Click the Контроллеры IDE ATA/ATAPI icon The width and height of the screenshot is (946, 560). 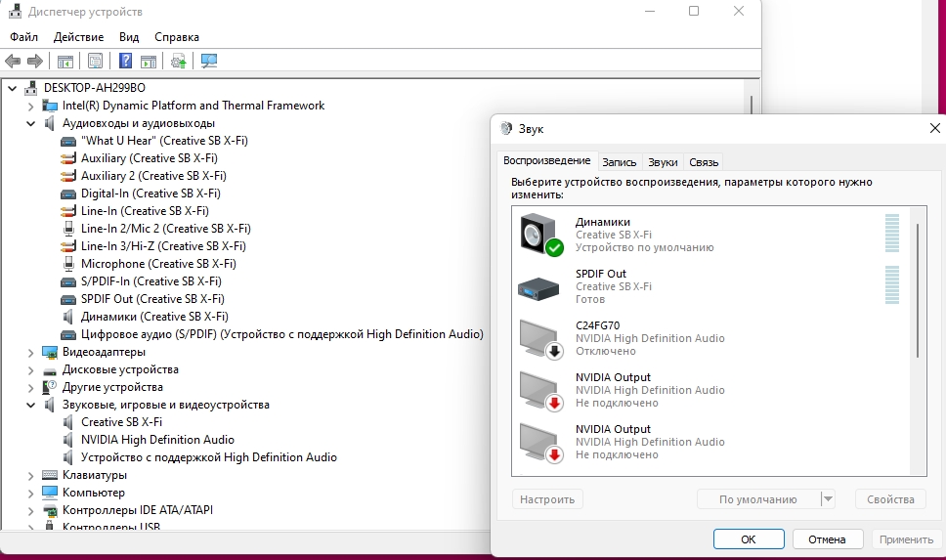coord(50,510)
